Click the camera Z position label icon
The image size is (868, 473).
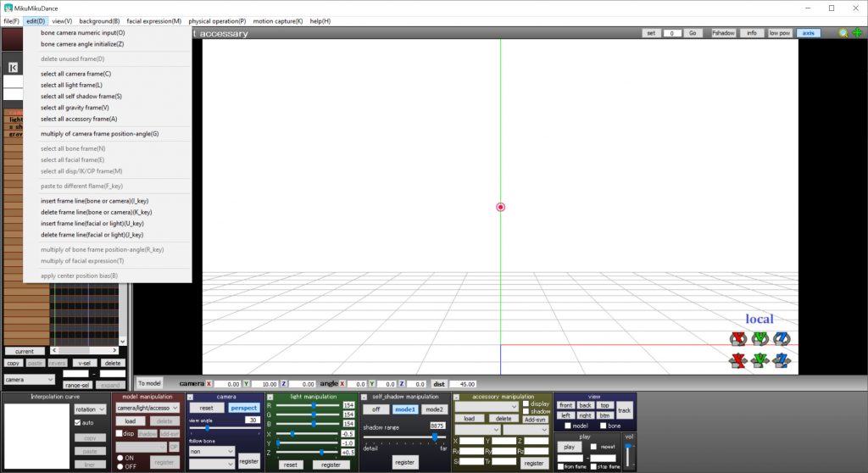(x=283, y=384)
